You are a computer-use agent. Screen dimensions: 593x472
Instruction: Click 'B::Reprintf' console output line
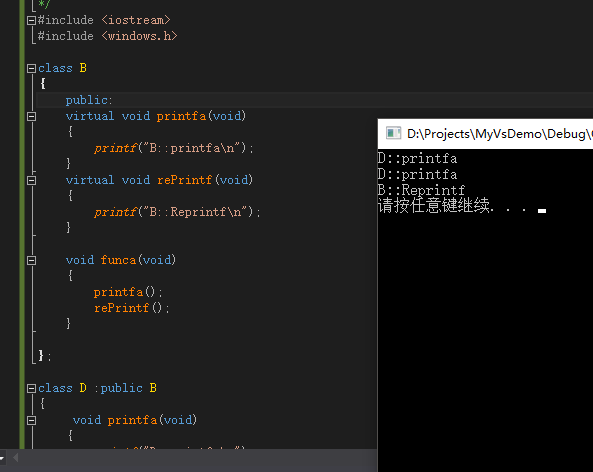(421, 190)
